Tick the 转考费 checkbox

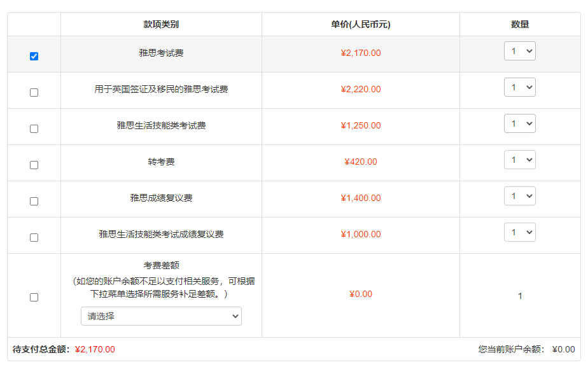[34, 165]
